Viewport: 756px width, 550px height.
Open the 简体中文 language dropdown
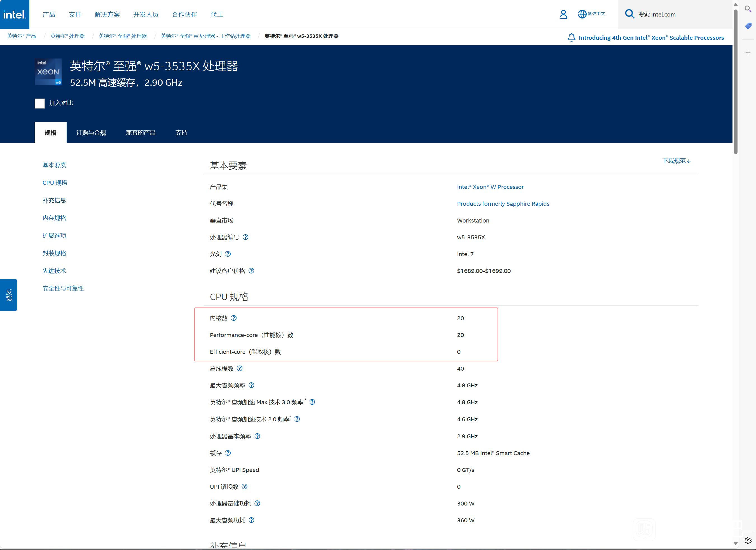coord(597,14)
